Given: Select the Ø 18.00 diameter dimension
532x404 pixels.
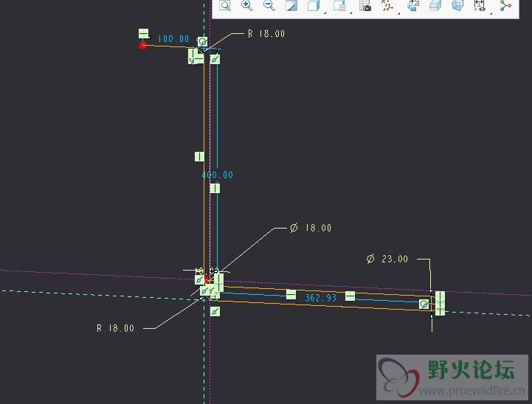Looking at the screenshot, I should pos(311,228).
